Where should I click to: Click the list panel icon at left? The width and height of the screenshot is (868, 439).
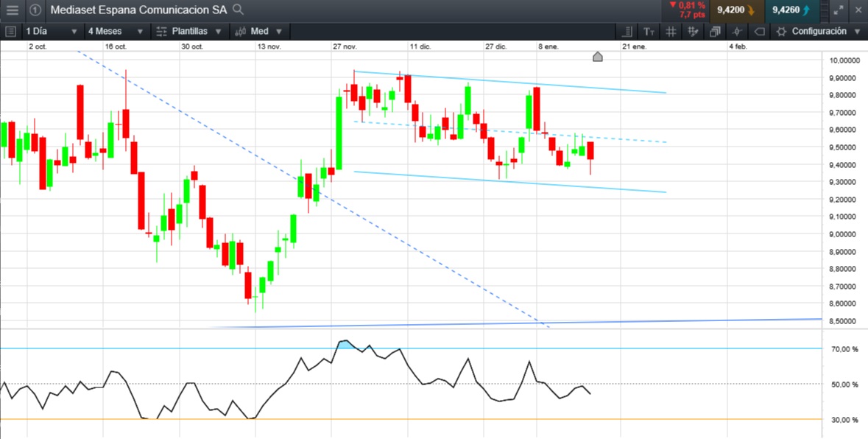10,32
